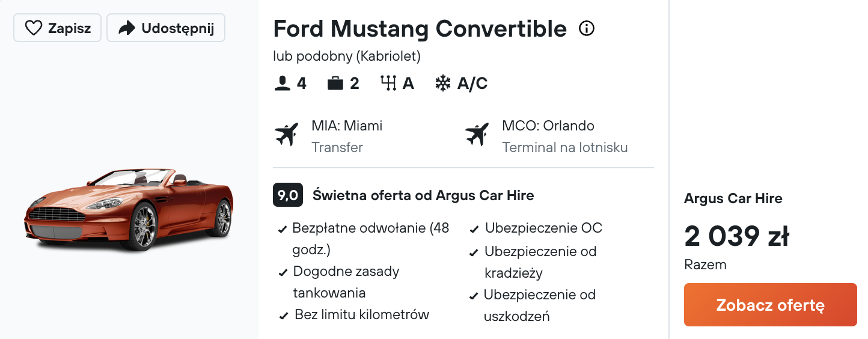Click the Zobacz ofertę button
Screen dimensions: 868x339
(x=771, y=305)
